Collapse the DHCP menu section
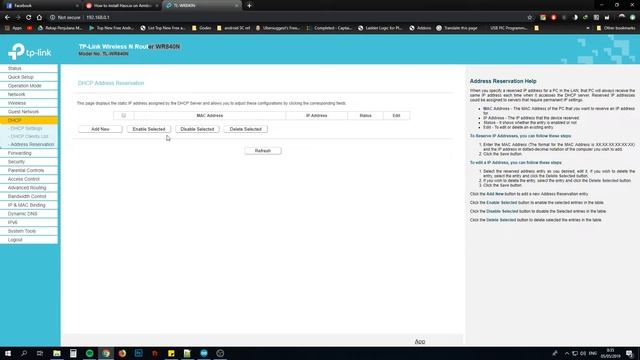The image size is (640, 360). click(29, 120)
